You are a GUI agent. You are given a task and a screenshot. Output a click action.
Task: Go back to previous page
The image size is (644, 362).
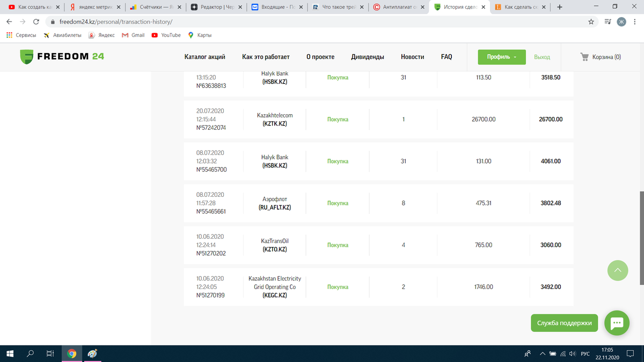9,22
